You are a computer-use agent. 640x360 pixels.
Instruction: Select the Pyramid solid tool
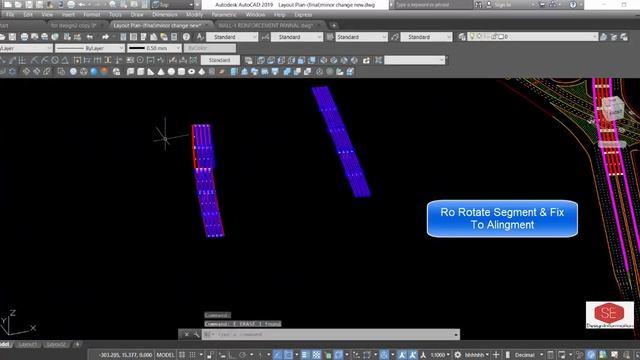202,71
